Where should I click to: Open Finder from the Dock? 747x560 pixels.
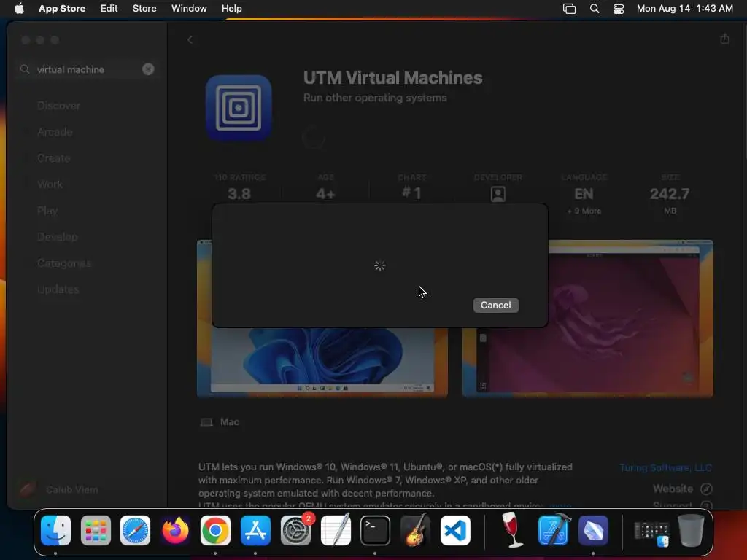[x=55, y=531]
